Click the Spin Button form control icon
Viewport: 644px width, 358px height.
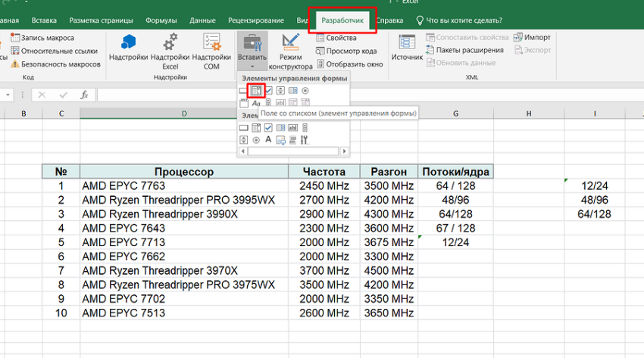pyautogui.click(x=280, y=91)
